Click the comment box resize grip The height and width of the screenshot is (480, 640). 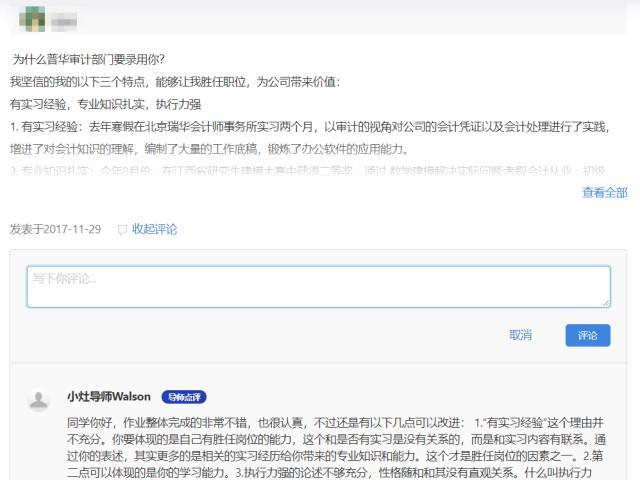point(606,303)
